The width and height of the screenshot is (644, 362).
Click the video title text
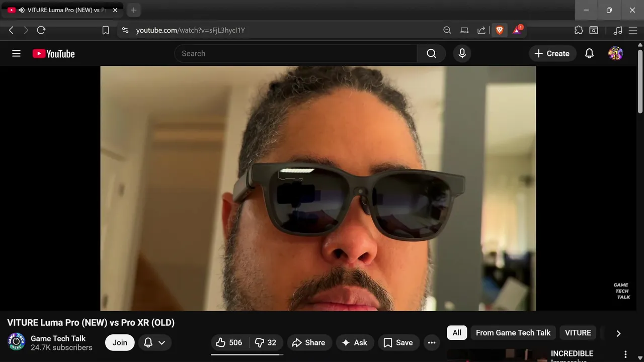click(x=91, y=322)
